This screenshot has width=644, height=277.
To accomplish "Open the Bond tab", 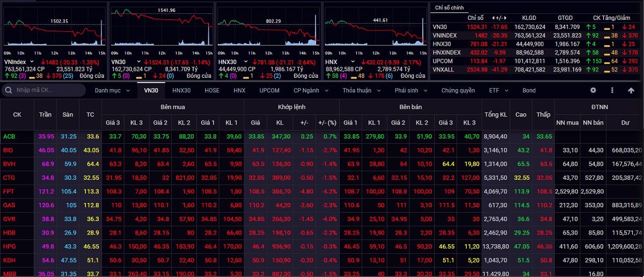I will click(x=529, y=90).
